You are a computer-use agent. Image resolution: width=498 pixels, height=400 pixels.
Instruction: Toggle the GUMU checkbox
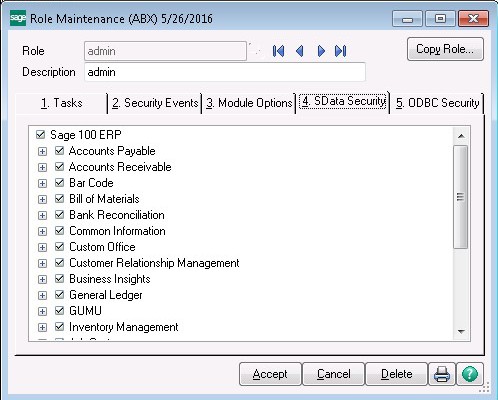tap(59, 311)
